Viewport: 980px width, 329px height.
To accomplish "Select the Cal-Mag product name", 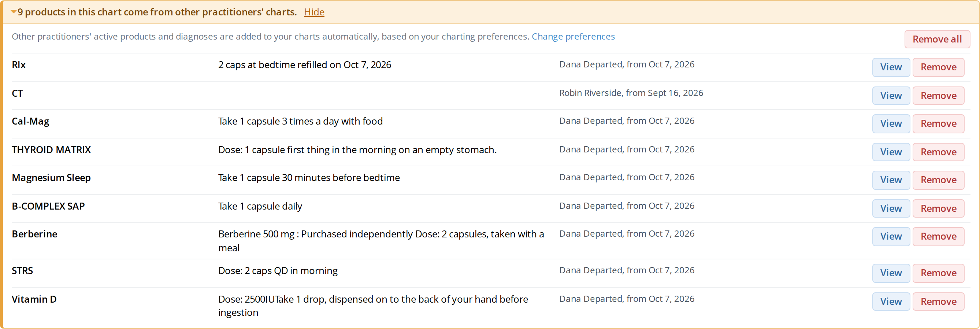I will [30, 122].
